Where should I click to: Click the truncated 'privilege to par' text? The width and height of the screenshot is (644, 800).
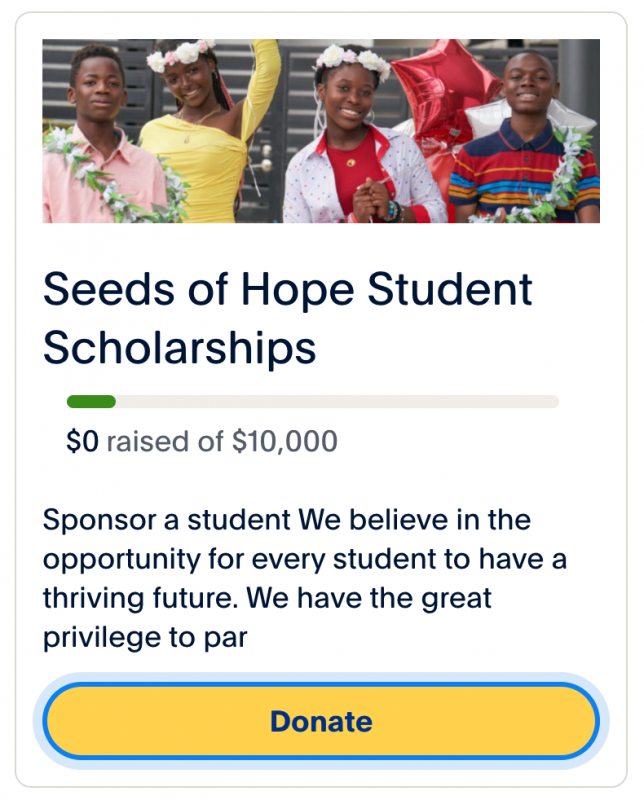(x=145, y=637)
